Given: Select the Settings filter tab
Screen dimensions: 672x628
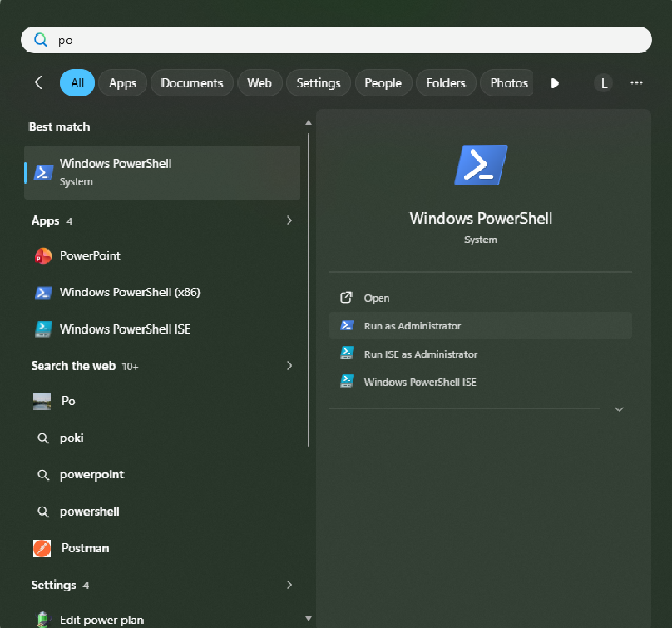Looking at the screenshot, I should 319,82.
